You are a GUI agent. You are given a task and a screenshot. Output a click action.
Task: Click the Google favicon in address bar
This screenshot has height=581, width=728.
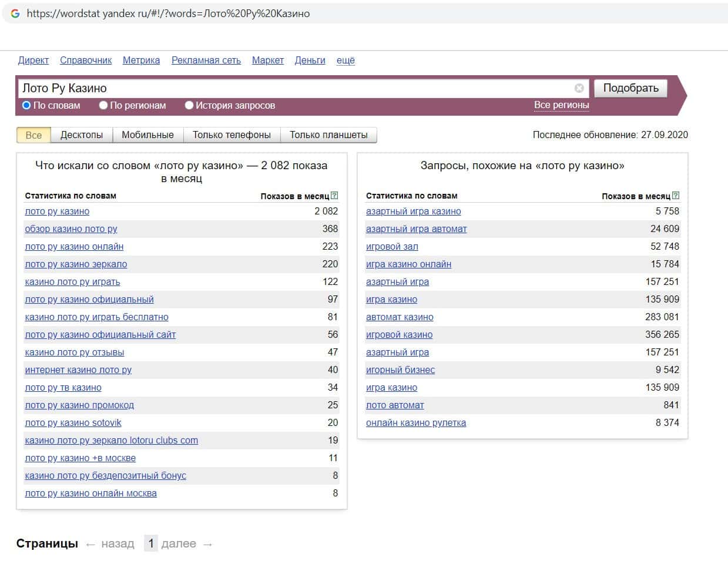tap(15, 14)
